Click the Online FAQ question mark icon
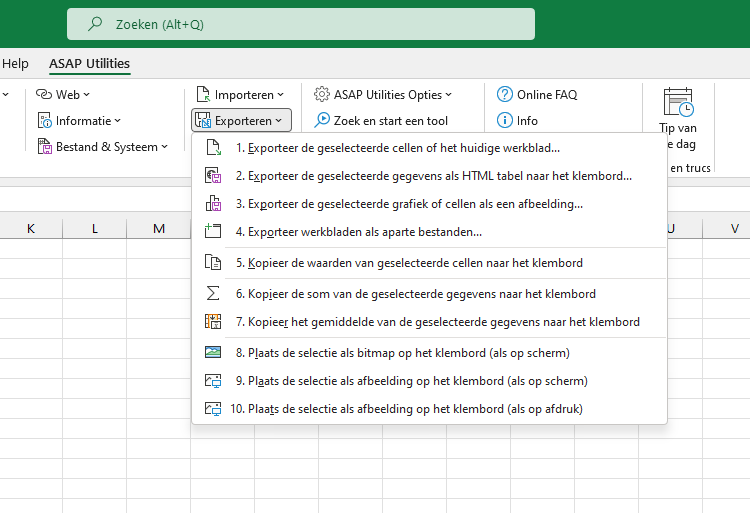Screen dimensions: 750x513 pos(505,94)
